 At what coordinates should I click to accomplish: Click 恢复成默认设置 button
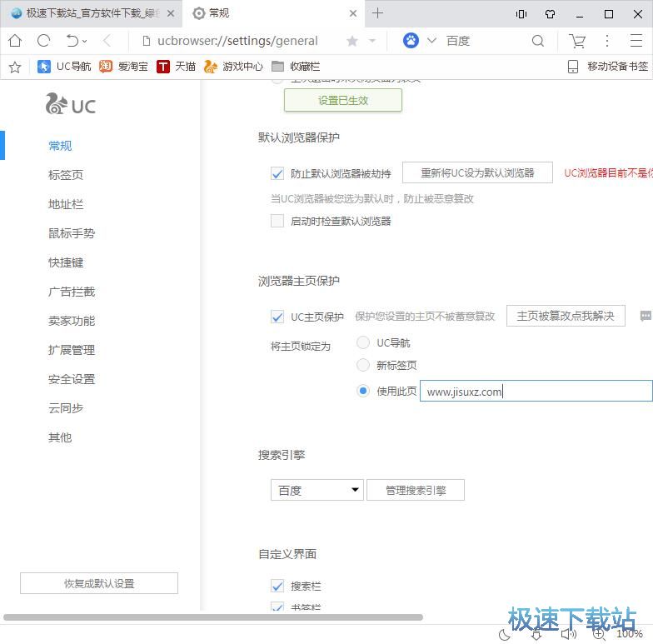pos(99,583)
